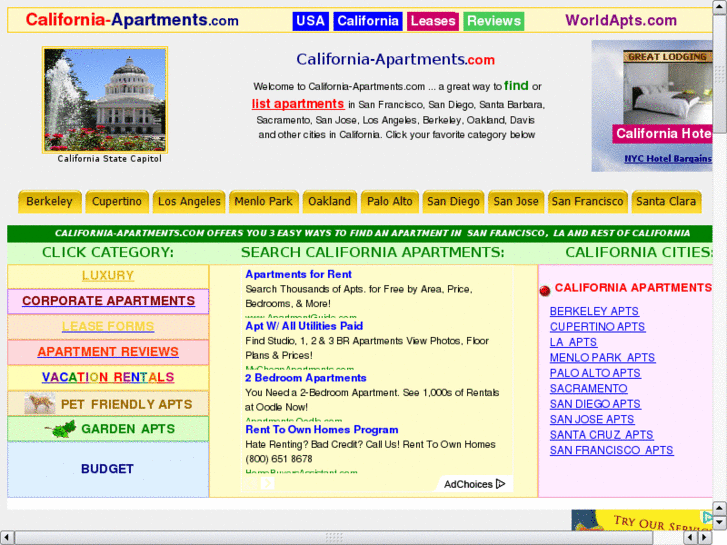This screenshot has width=727, height=545.
Task: Open SAN DIEGO APTS link
Action: 595,404
